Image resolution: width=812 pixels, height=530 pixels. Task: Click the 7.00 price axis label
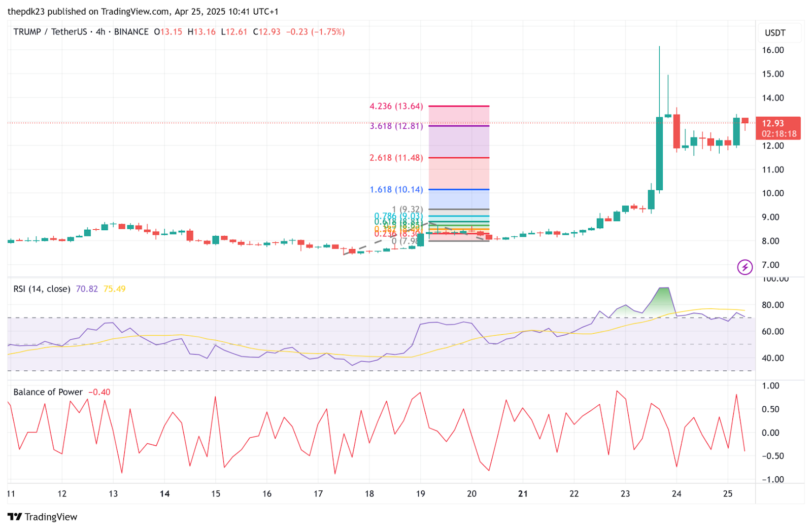click(770, 265)
